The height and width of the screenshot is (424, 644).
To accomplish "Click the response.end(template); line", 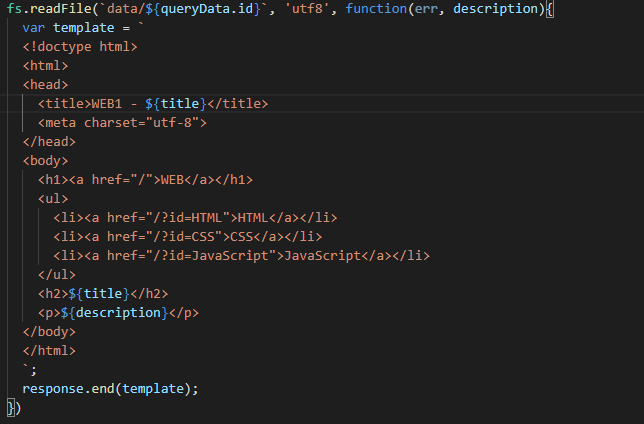I will [110, 389].
